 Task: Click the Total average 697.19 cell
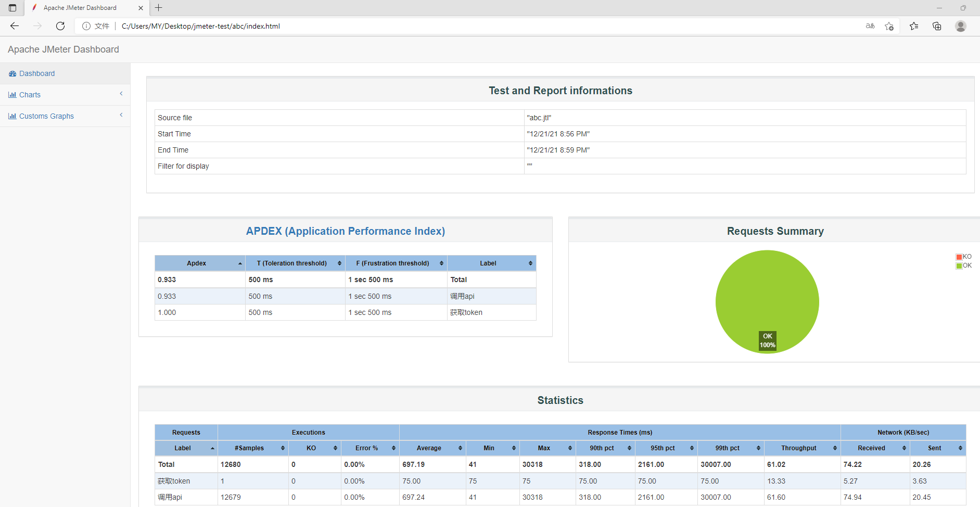[432, 464]
